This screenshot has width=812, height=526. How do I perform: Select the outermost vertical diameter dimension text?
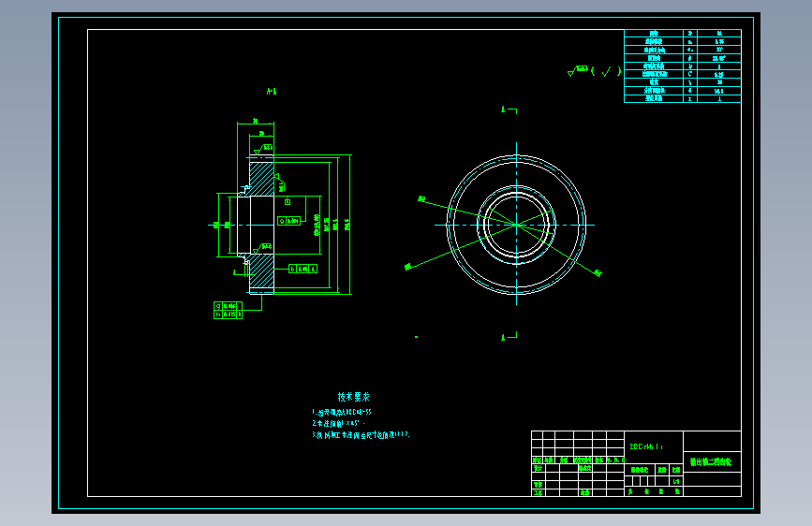click(347, 225)
